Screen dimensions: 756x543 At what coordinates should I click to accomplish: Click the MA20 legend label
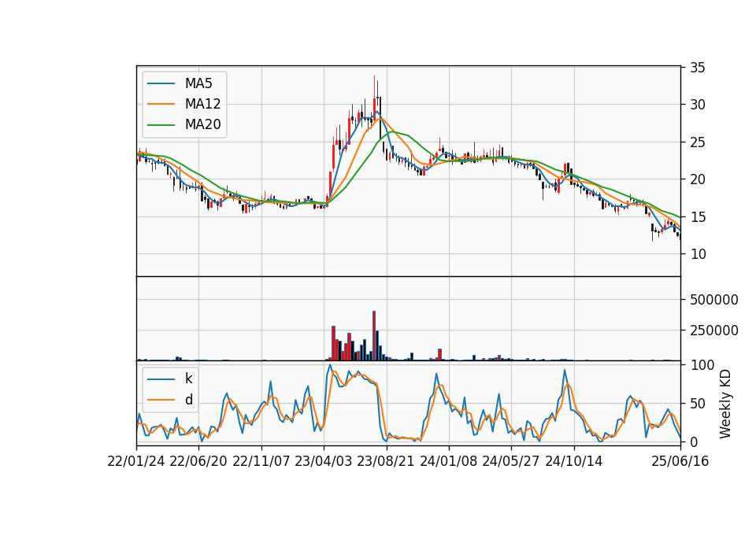202,124
